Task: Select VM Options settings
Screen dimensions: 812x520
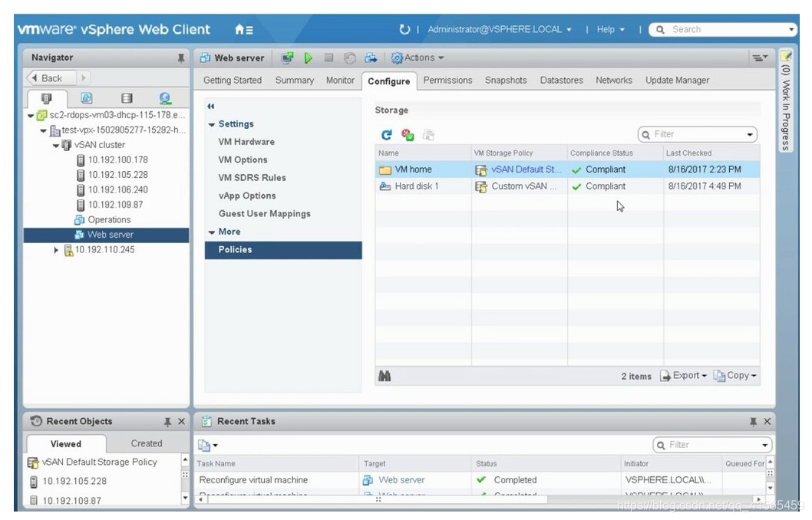Action: pos(243,160)
